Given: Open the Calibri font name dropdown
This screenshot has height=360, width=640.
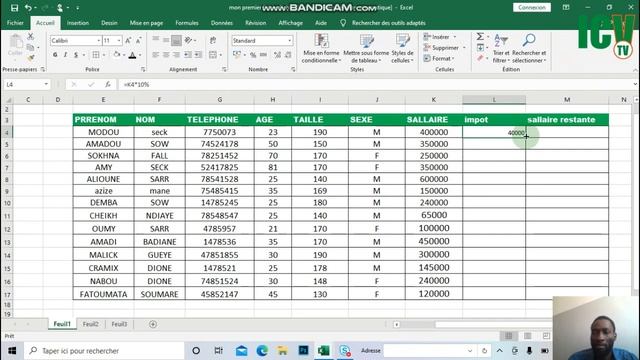Looking at the screenshot, I should [x=98, y=40].
